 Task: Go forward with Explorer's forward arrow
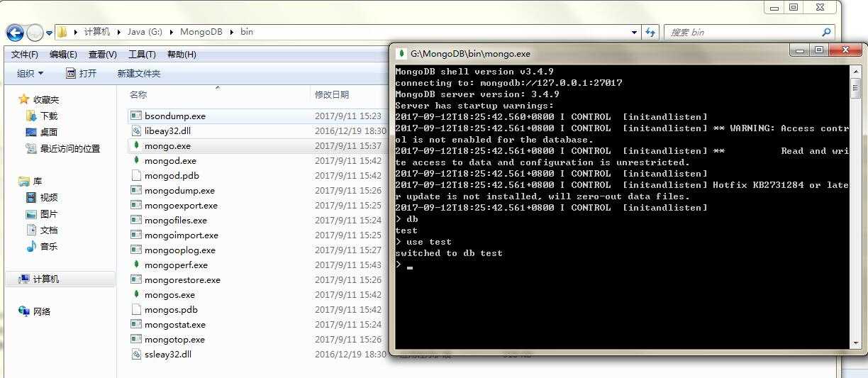(35, 32)
